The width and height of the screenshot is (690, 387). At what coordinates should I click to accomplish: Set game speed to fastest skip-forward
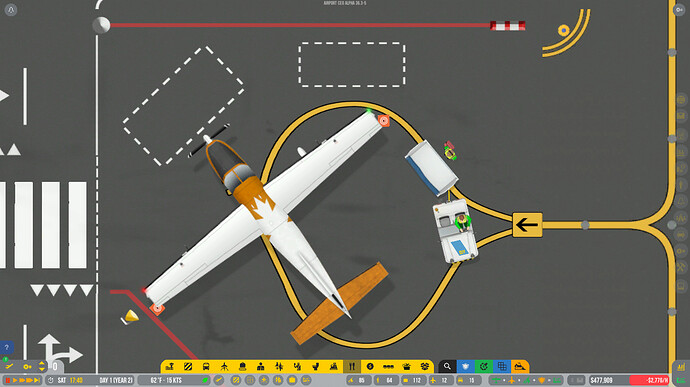(x=37, y=380)
